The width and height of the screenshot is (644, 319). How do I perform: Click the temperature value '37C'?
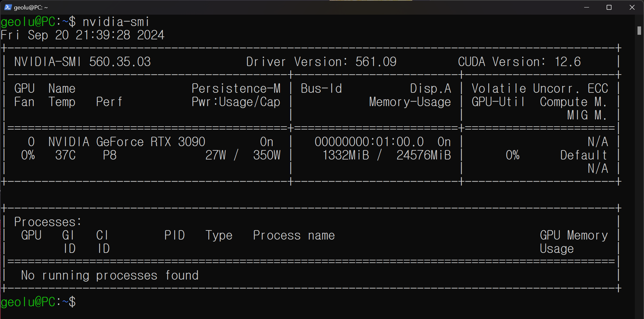pyautogui.click(x=65, y=155)
